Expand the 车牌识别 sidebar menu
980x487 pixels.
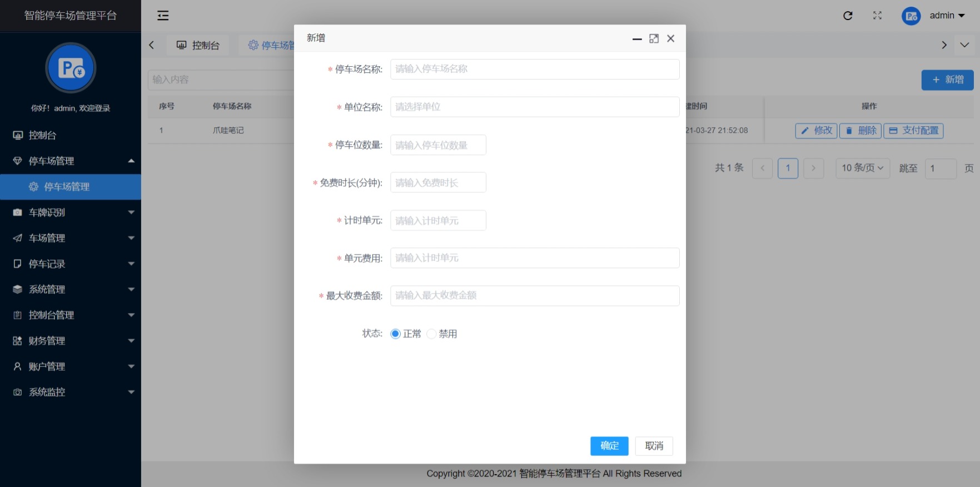tap(131, 212)
